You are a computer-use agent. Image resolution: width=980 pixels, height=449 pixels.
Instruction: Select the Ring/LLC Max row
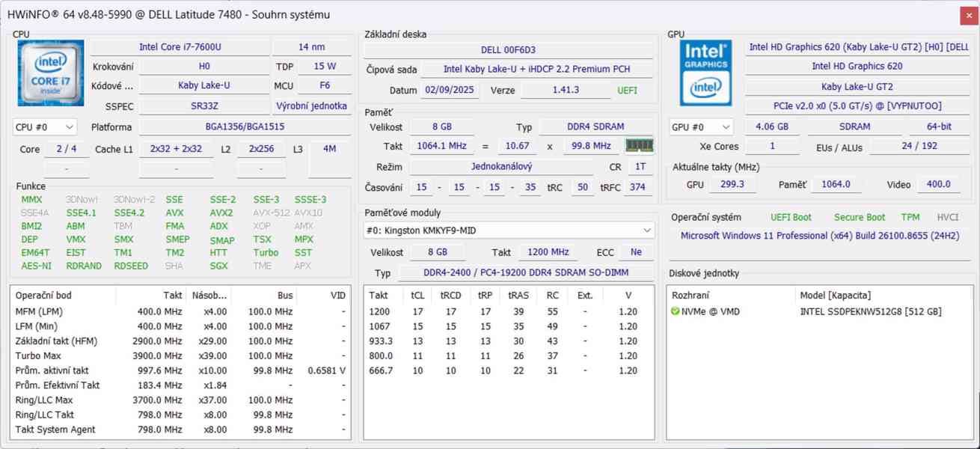tap(180, 400)
